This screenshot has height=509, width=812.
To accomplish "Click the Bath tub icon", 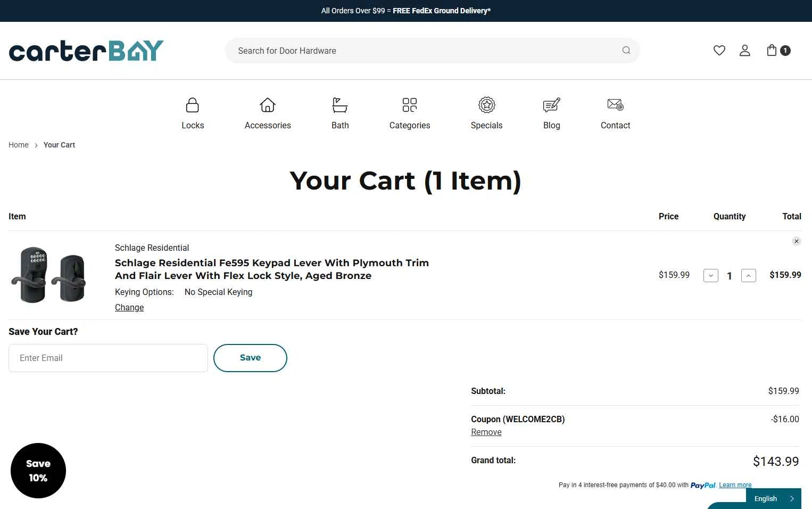I will pos(340,105).
